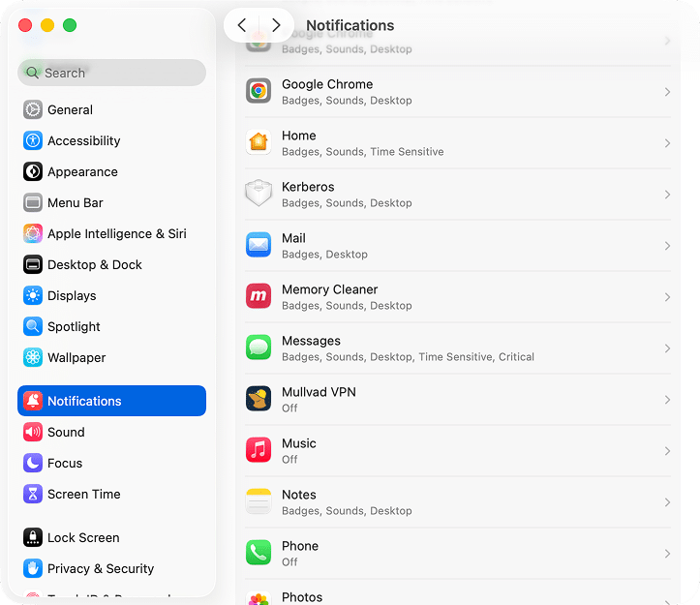Screen dimensions: 700x605
Task: Click the Search field in sidebar
Action: pyautogui.click(x=111, y=73)
